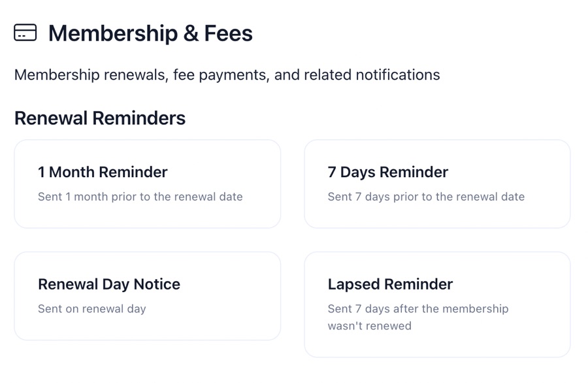Screen dimensions: 588x383
Task: Click 'Sent on renewal day' description
Action: pos(92,309)
